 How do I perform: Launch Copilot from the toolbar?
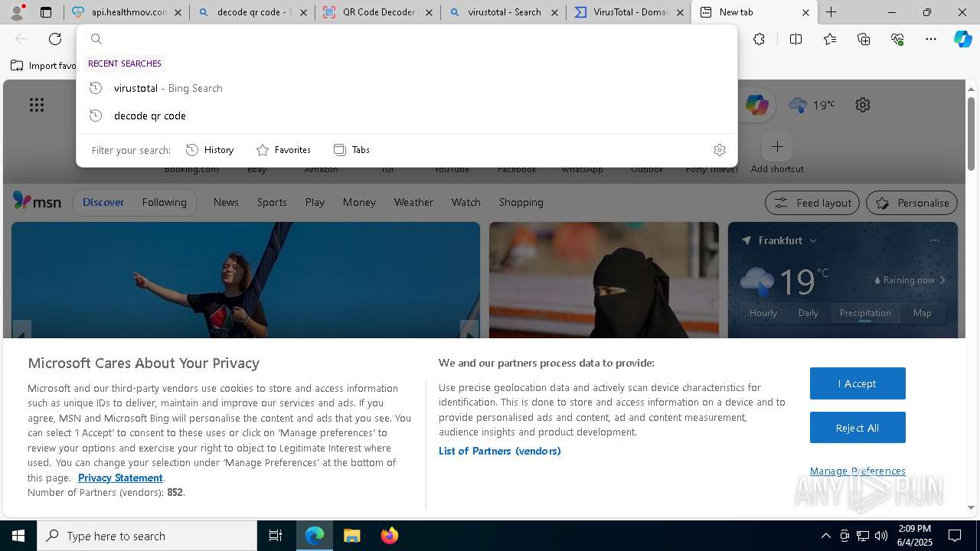tap(962, 39)
